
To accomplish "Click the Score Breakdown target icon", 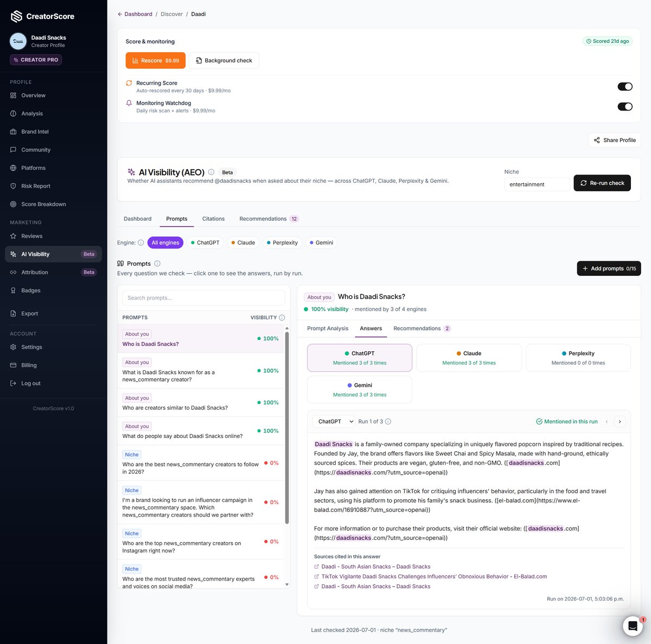I will pyautogui.click(x=13, y=204).
